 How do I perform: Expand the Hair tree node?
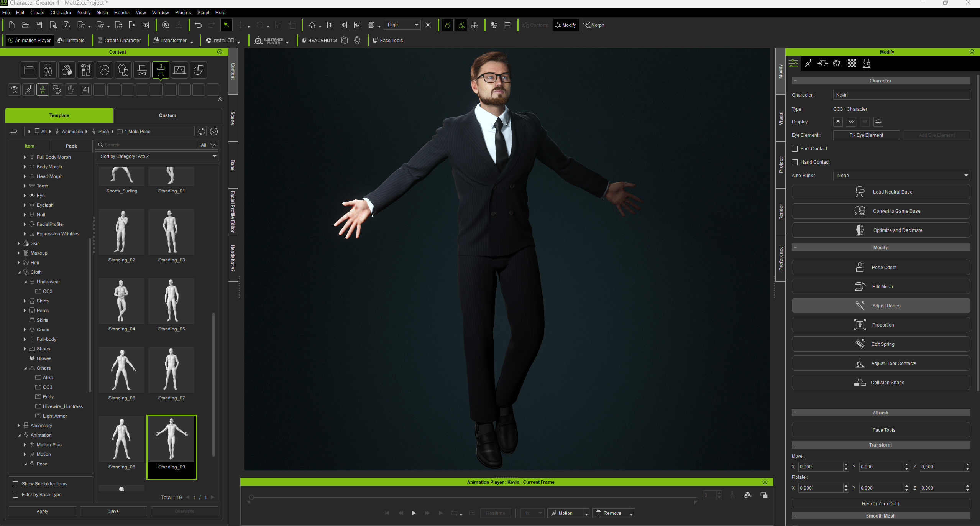[19, 263]
